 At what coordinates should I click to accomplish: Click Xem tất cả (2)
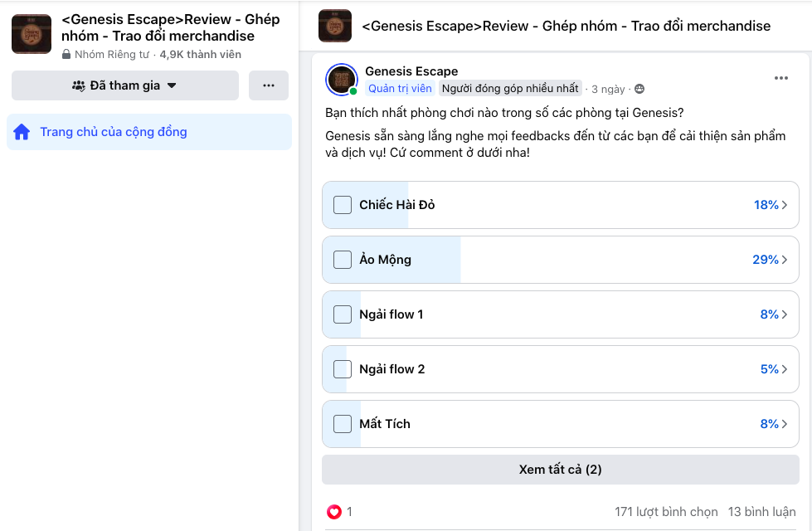[x=560, y=470]
